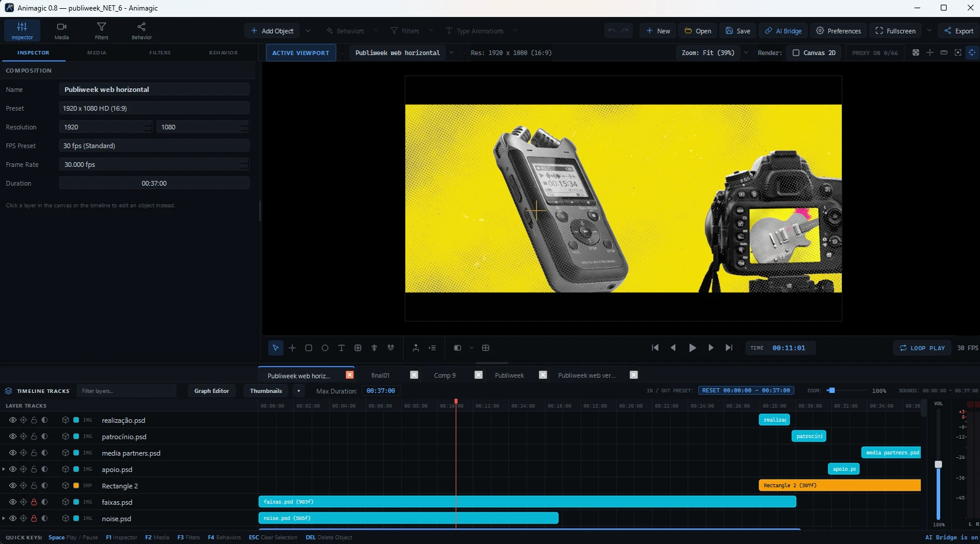Image resolution: width=980 pixels, height=544 pixels.
Task: Switch to the Media inspector tab
Action: tap(97, 53)
